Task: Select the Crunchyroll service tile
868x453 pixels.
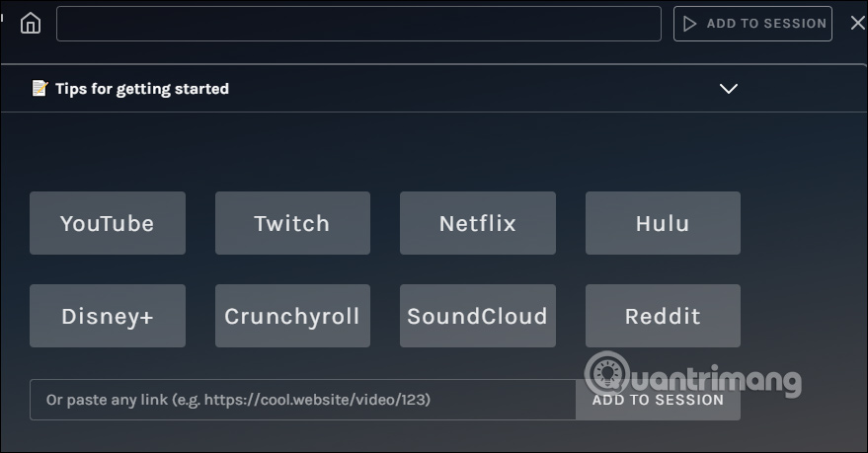Action: [x=292, y=316]
